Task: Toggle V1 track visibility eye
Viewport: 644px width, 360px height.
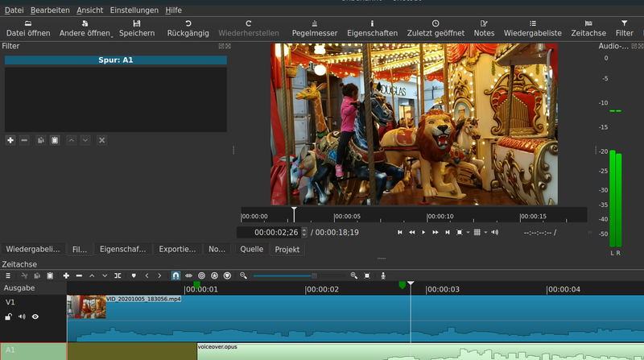Action: [x=35, y=317]
